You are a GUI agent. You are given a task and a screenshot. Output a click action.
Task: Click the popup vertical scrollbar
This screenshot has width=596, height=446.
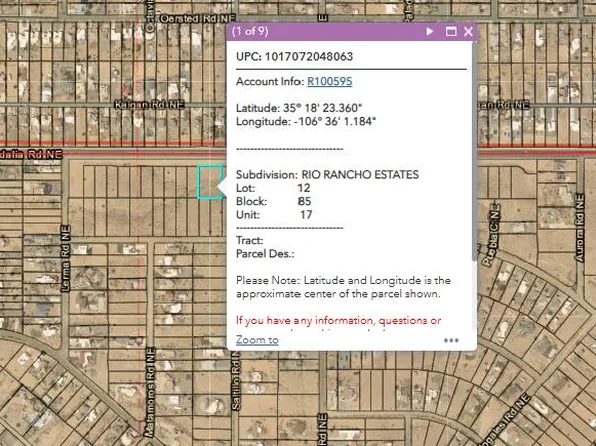[x=474, y=152]
